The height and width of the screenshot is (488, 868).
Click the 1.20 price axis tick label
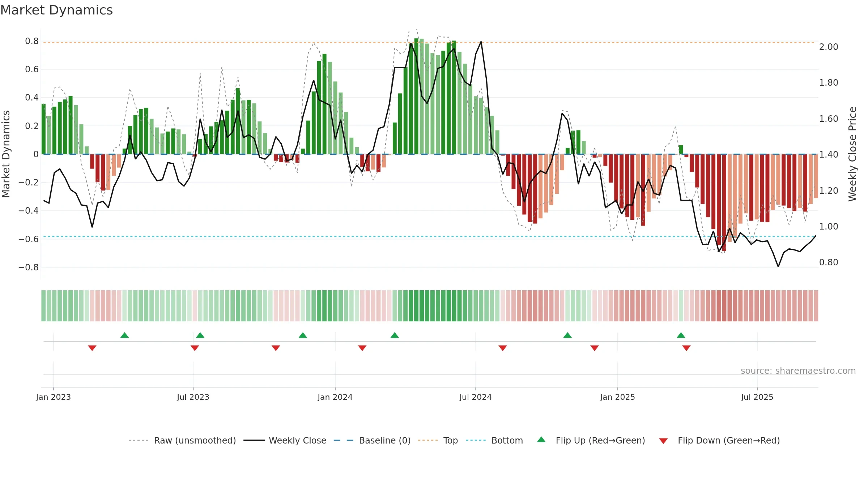(x=829, y=191)
